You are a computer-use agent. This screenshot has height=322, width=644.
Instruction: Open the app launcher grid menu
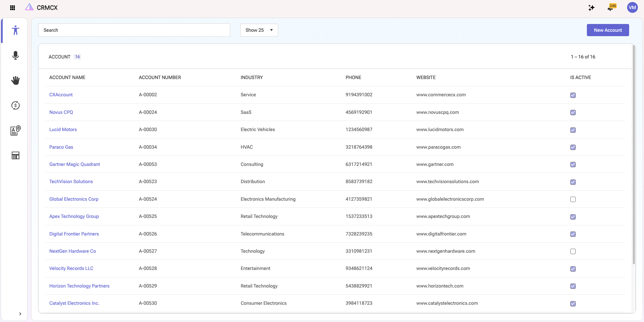(12, 7)
